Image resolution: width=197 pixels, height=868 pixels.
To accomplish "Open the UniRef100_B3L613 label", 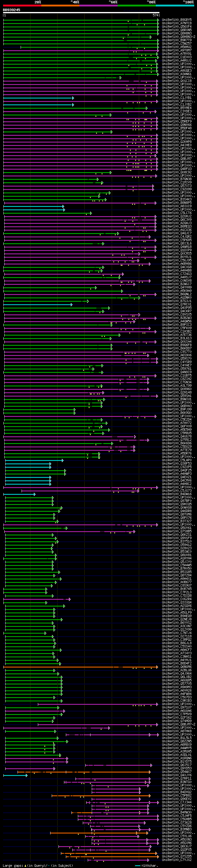I will point(177,338).
